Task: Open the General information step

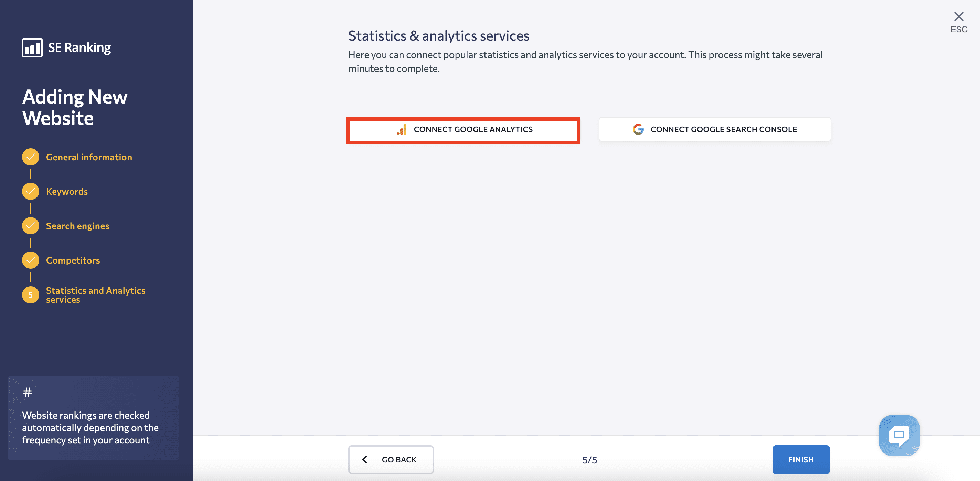Action: [89, 157]
